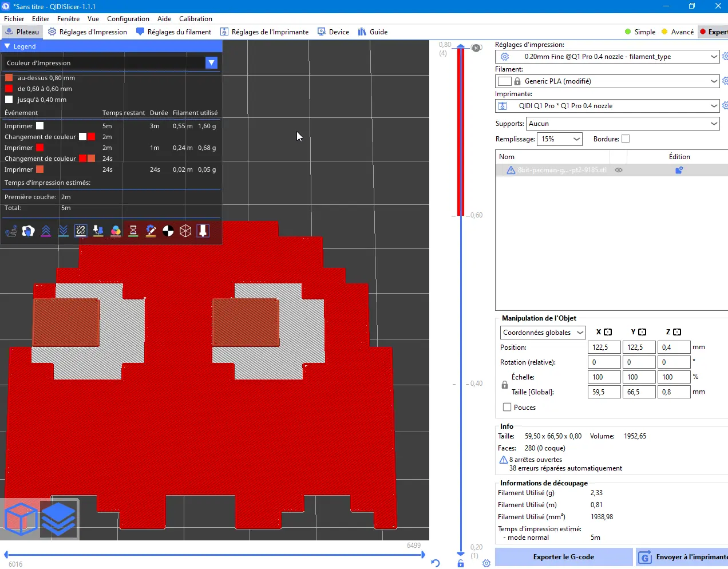
Task: Collapse the Legend panel
Action: pyautogui.click(x=7, y=46)
